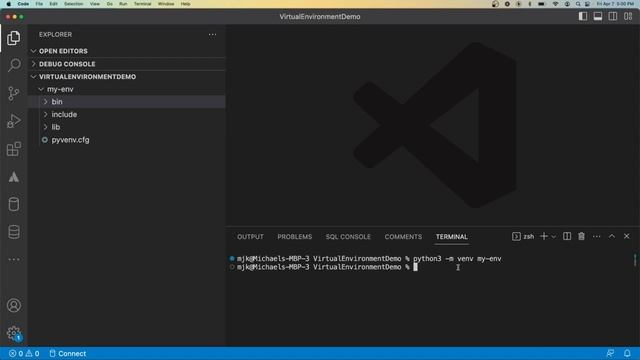Open terminal panel more actions ellipsis
The width and height of the screenshot is (640, 360).
596,236
